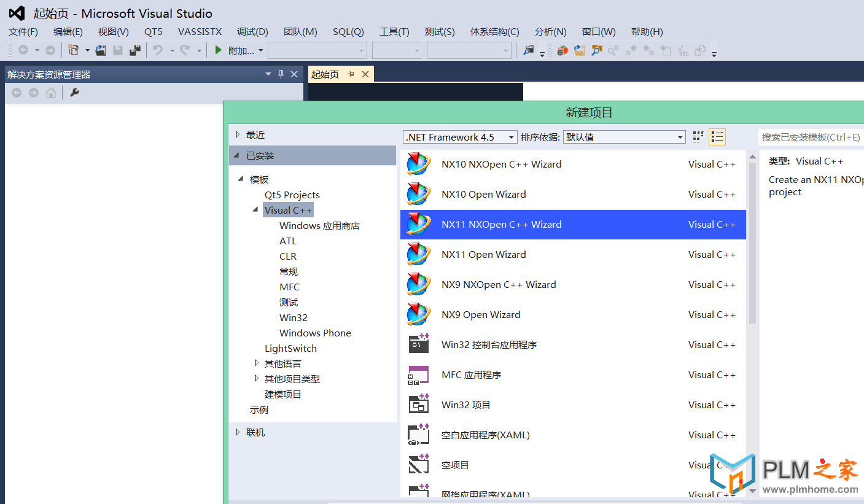Expand the 联机 section
This screenshot has width=864, height=504.
pyautogui.click(x=238, y=432)
